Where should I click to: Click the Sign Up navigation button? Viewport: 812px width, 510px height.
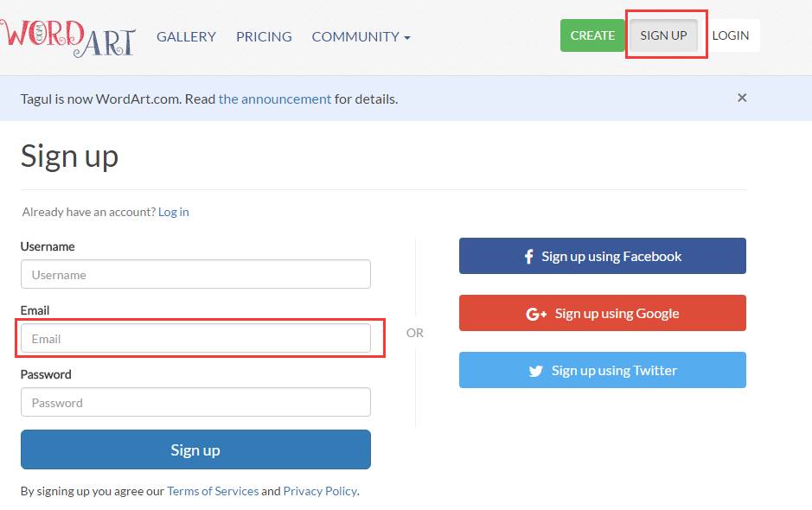coord(663,35)
